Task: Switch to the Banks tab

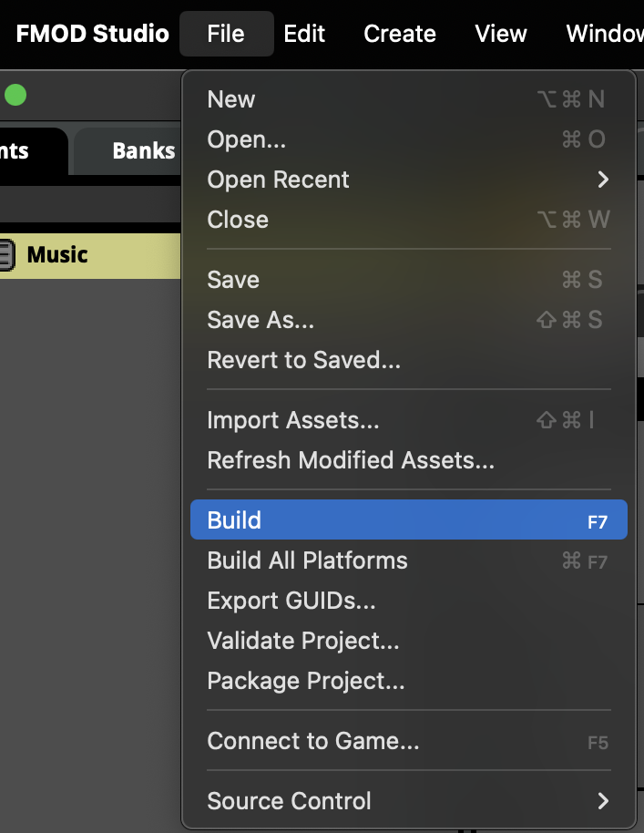Action: point(143,150)
